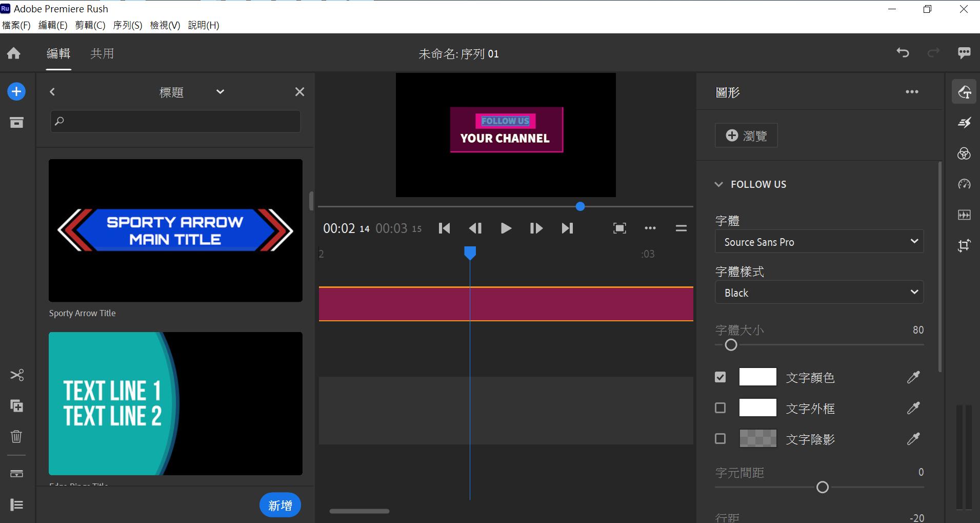Delete clip with the trash icon
This screenshot has height=523, width=980.
pos(16,436)
